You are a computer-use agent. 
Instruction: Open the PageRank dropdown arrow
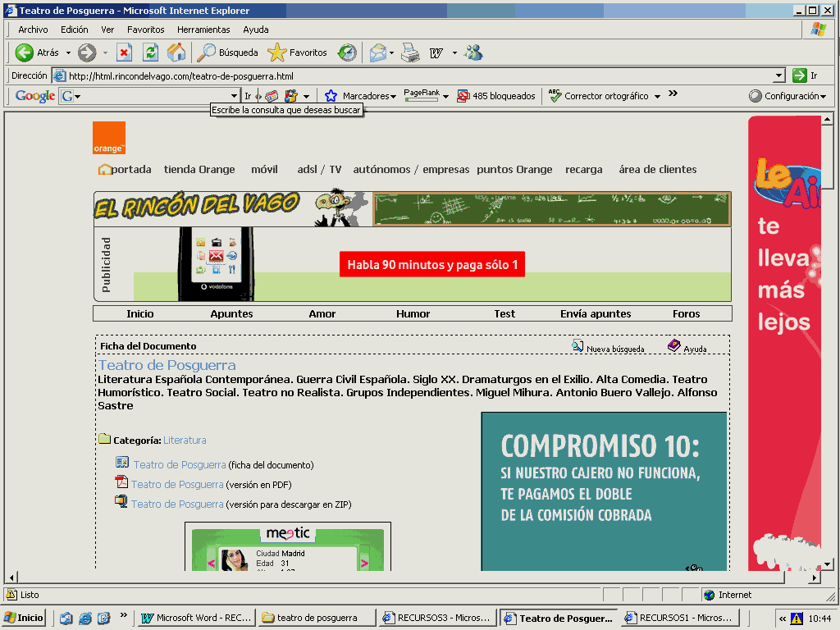coord(445,97)
